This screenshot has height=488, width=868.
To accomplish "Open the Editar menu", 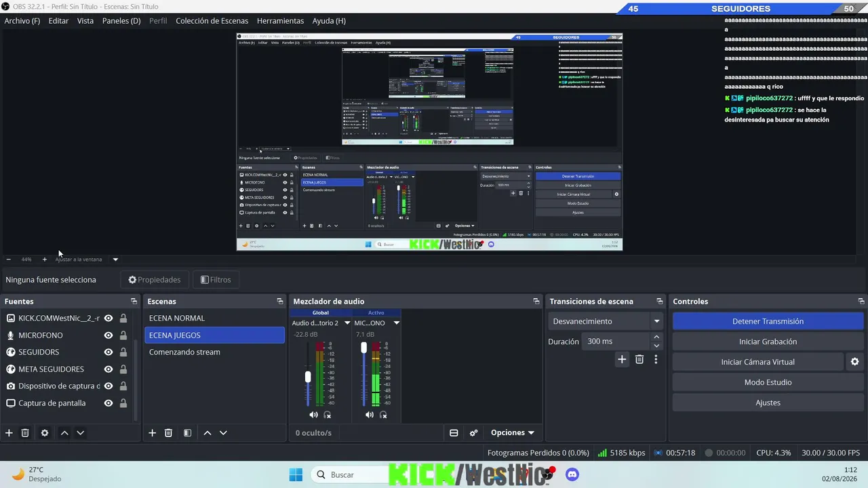I will pyautogui.click(x=58, y=21).
